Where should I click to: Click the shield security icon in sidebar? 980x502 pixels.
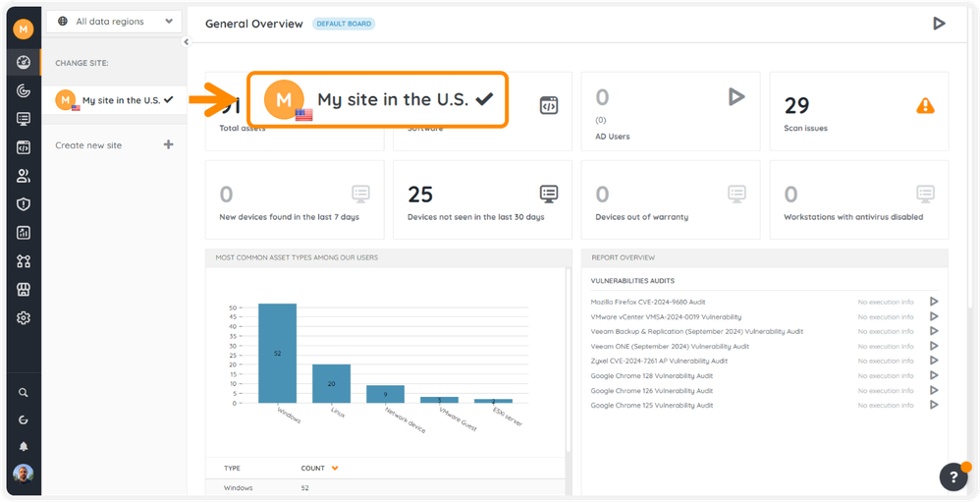pyautogui.click(x=24, y=204)
